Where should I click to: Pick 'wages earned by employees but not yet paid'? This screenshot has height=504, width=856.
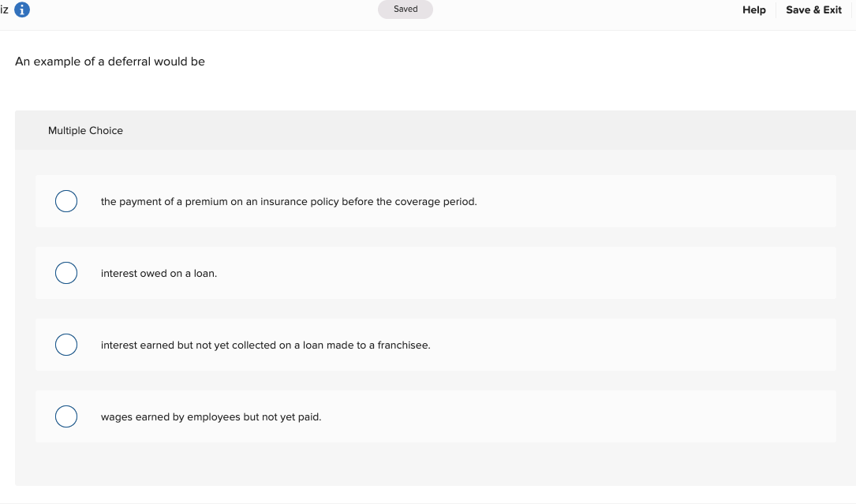click(66, 416)
